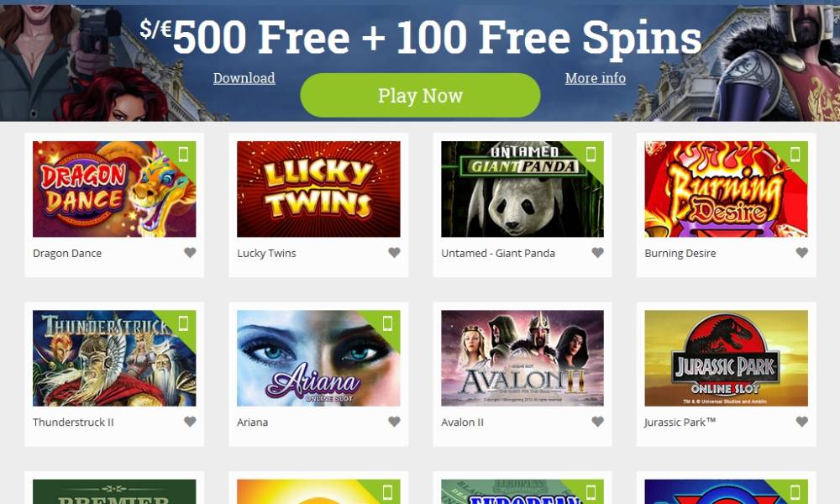Favorite Jurassic Park using the heart icon

802,422
